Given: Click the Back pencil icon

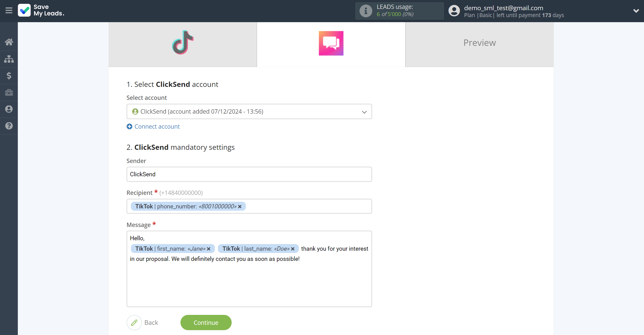Looking at the screenshot, I should click(x=134, y=323).
